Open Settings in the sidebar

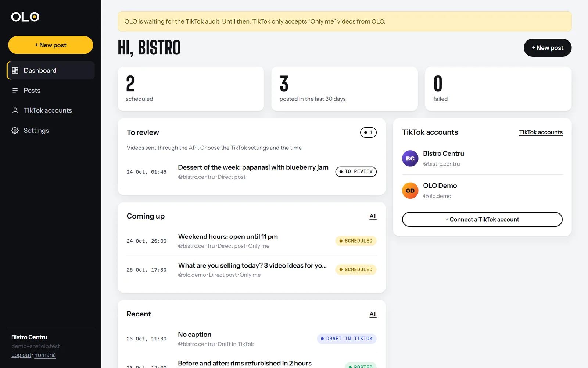tap(51, 131)
